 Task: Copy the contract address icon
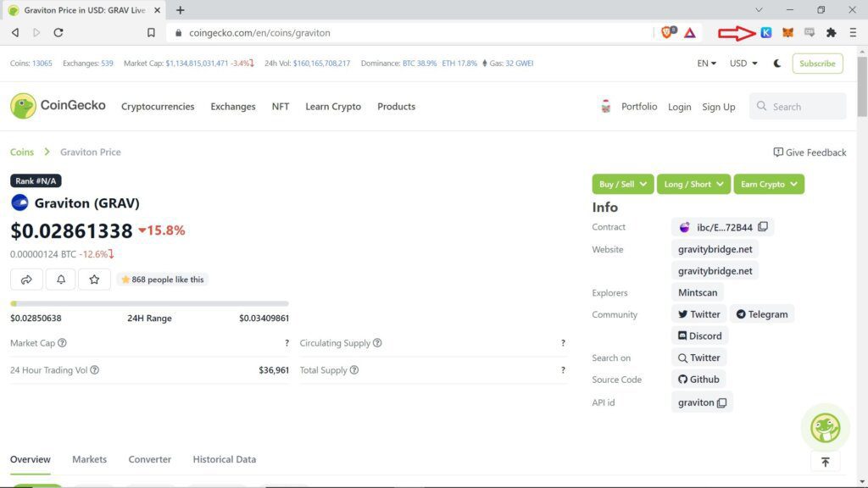coord(763,227)
